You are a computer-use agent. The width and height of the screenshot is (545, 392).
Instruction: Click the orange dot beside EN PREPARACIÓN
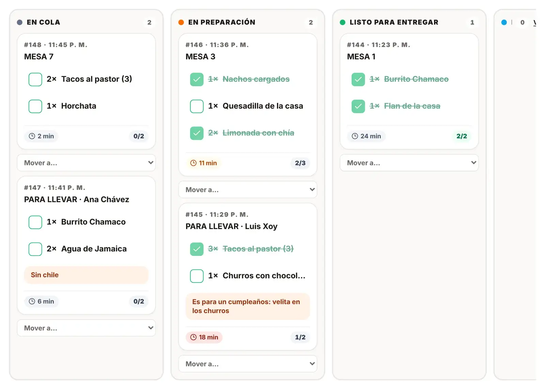click(181, 22)
